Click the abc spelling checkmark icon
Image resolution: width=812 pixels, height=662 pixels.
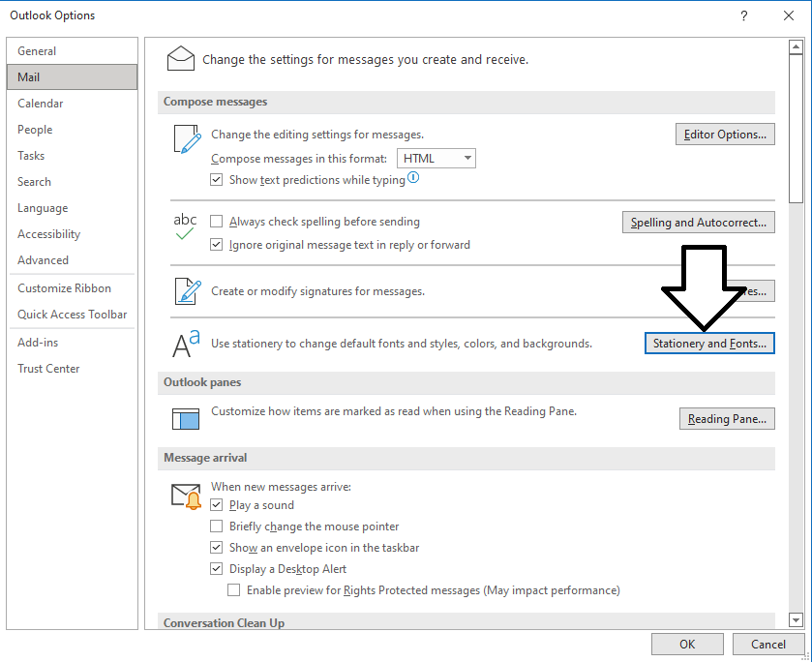tap(185, 226)
